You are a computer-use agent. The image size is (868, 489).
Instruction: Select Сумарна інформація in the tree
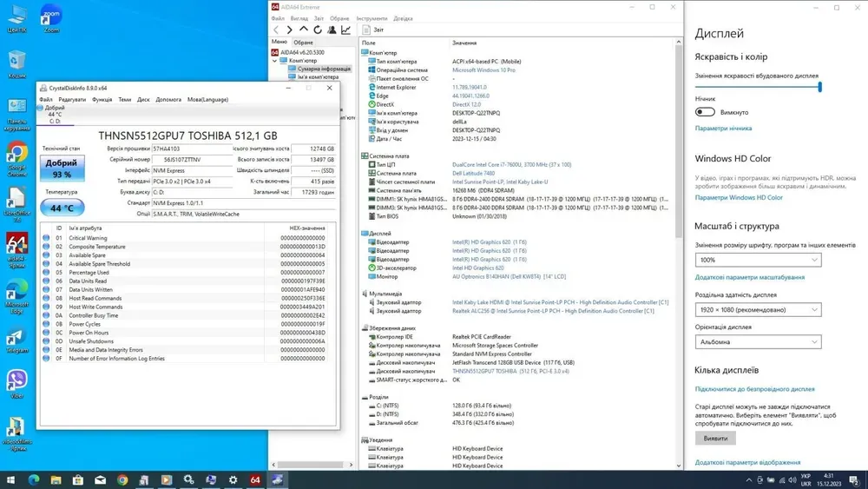[x=321, y=69]
